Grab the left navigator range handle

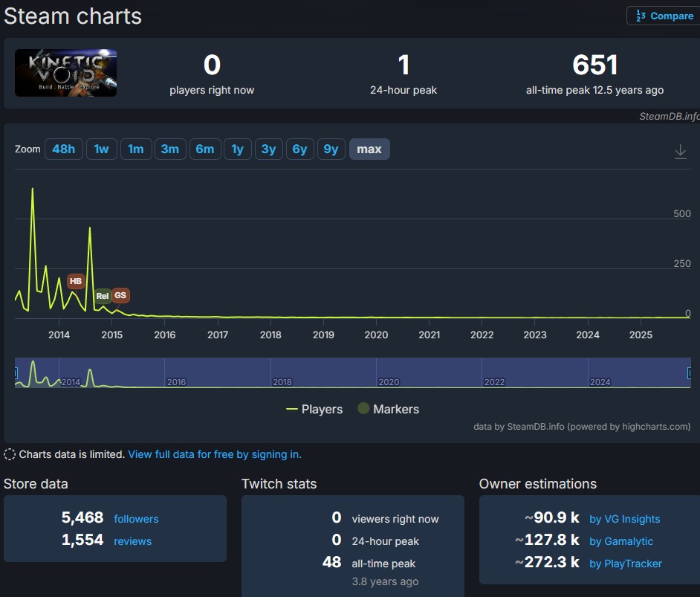tap(16, 372)
